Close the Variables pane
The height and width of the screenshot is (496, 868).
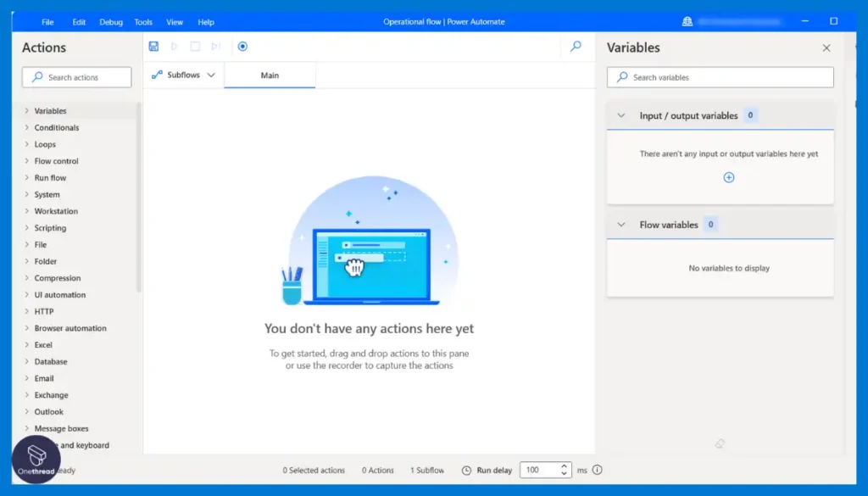(826, 48)
